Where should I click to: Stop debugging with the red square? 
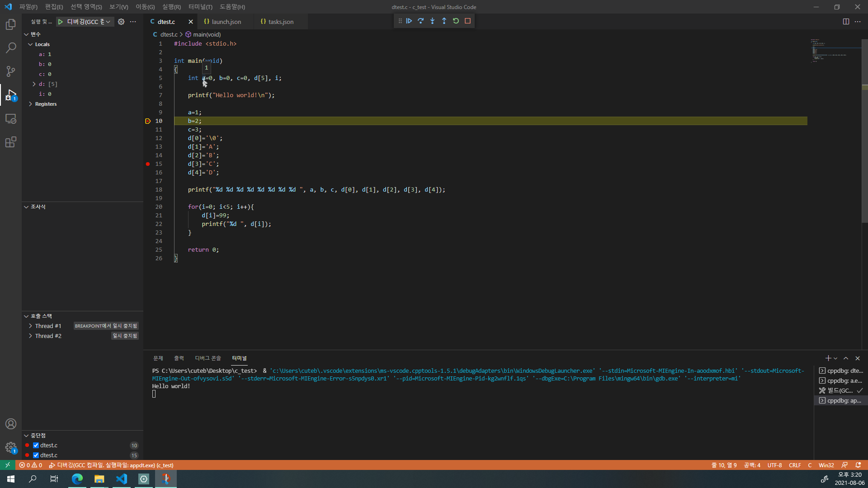468,21
